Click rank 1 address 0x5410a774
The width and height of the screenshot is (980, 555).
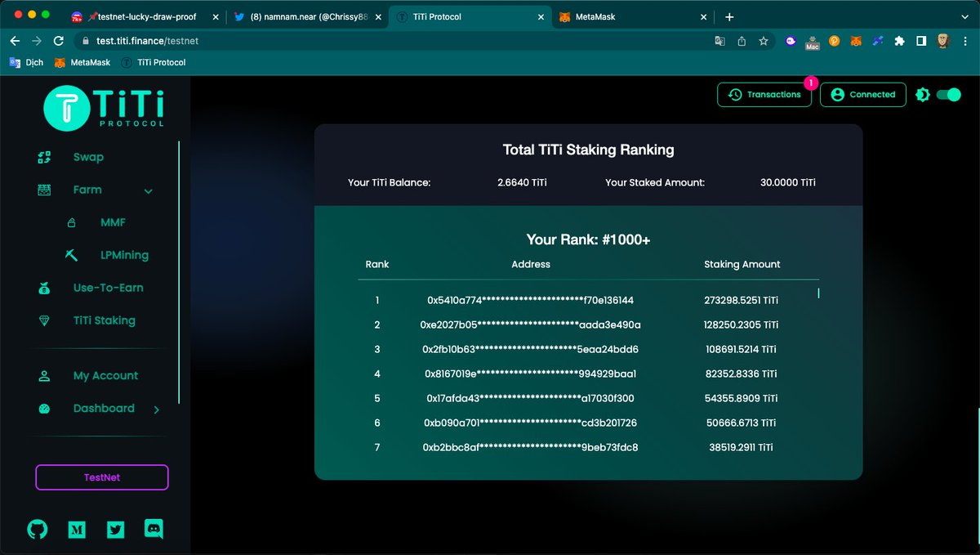click(x=530, y=300)
